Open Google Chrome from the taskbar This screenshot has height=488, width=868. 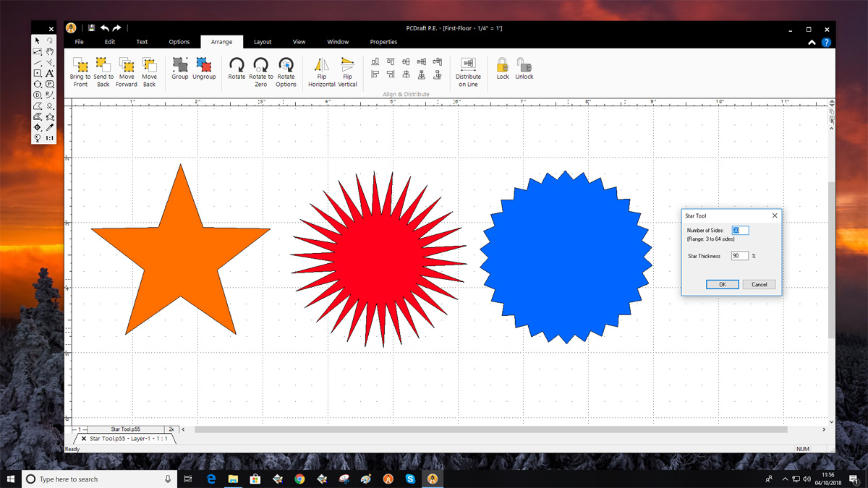tap(299, 479)
